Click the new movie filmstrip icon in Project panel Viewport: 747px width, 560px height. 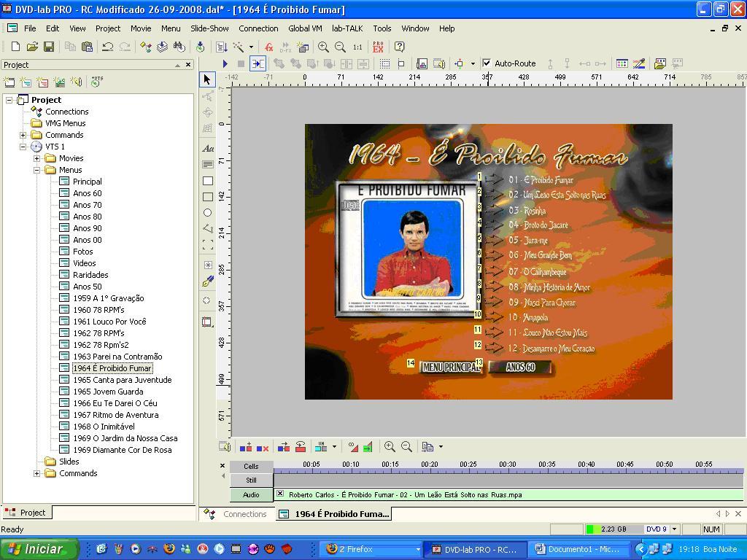tap(9, 82)
